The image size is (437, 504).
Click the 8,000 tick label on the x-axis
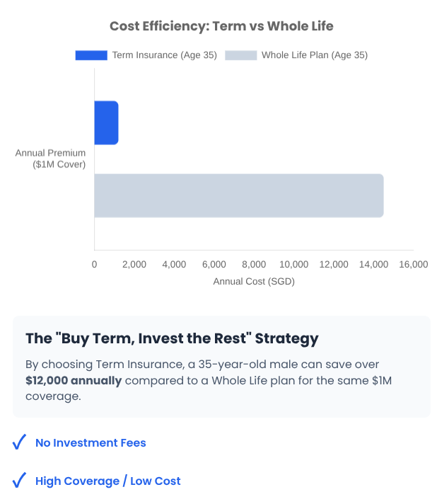254,264
